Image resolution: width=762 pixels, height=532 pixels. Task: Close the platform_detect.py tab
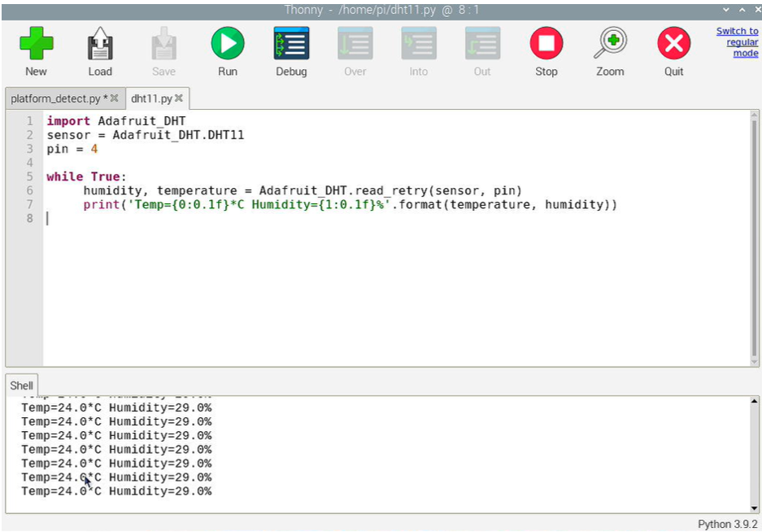point(114,98)
